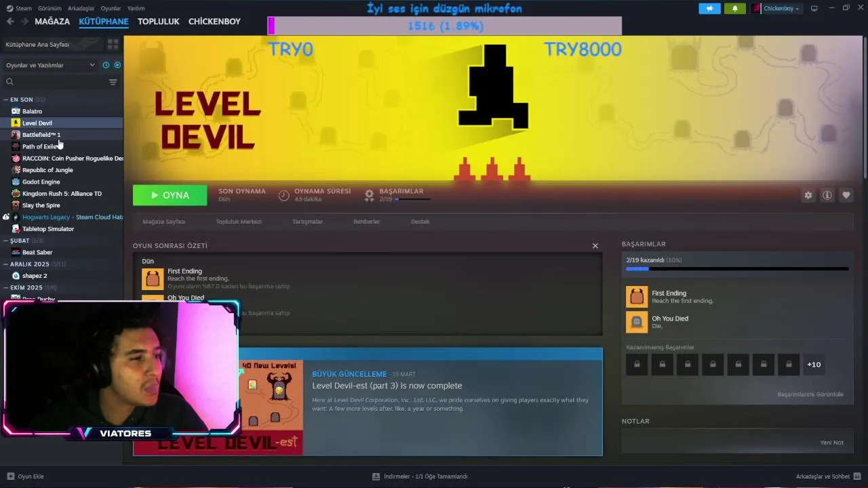Open the Rehberler link
Screen dimensions: 868x488
click(366, 222)
